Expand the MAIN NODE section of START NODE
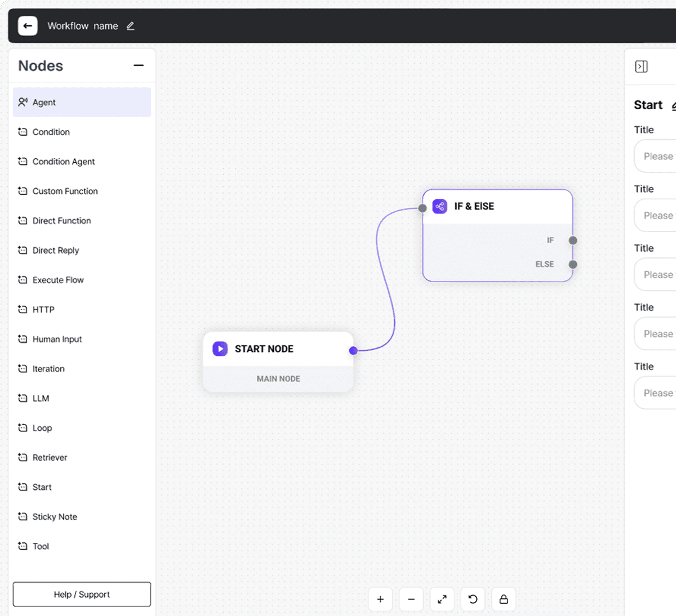Screen dimensions: 676x616 coord(278,378)
